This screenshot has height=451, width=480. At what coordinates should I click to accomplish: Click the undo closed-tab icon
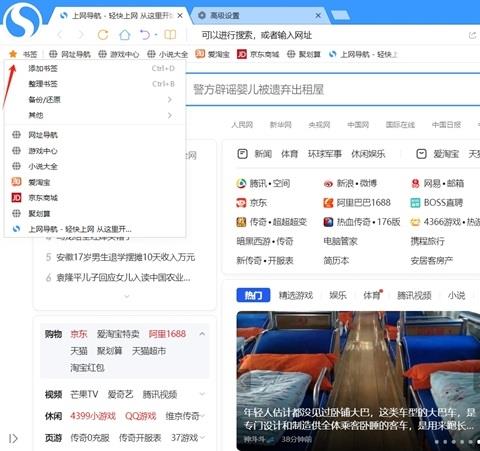145,35
